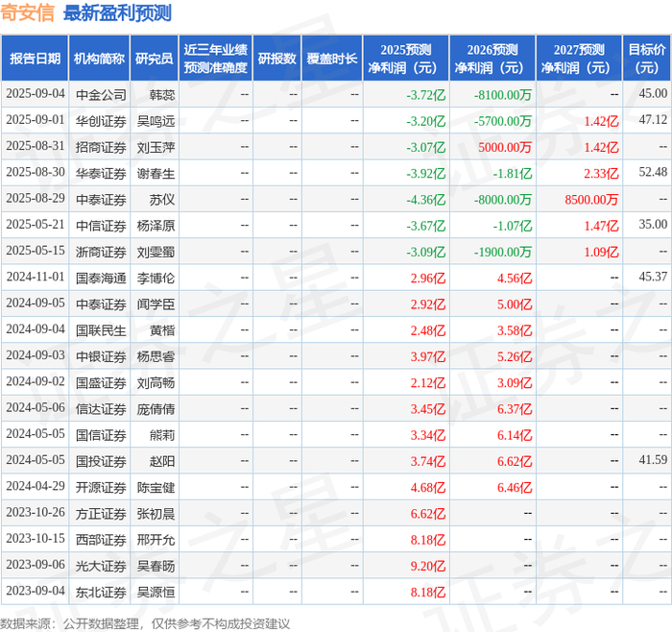672x632 pixels.
Task: Click the 8500.00万 forecast value
Action: point(591,200)
